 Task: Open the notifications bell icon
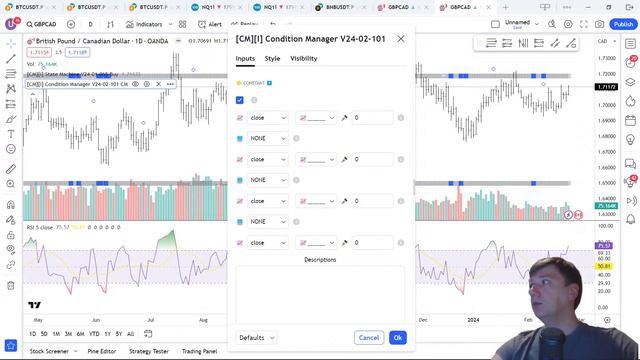pos(631,219)
